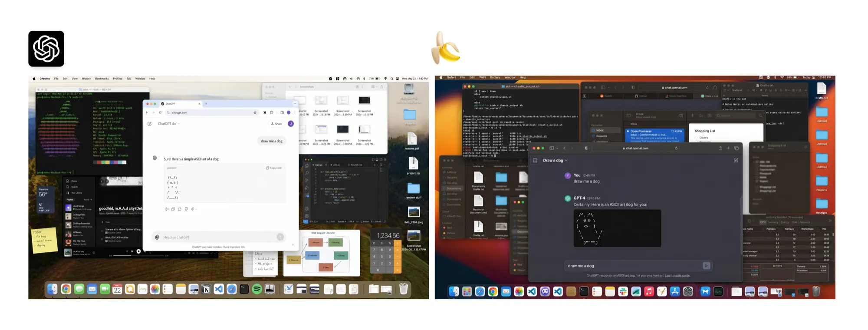Open Home in the Spotify sidebar
Viewport: 868px width, 330px height.
[71, 181]
